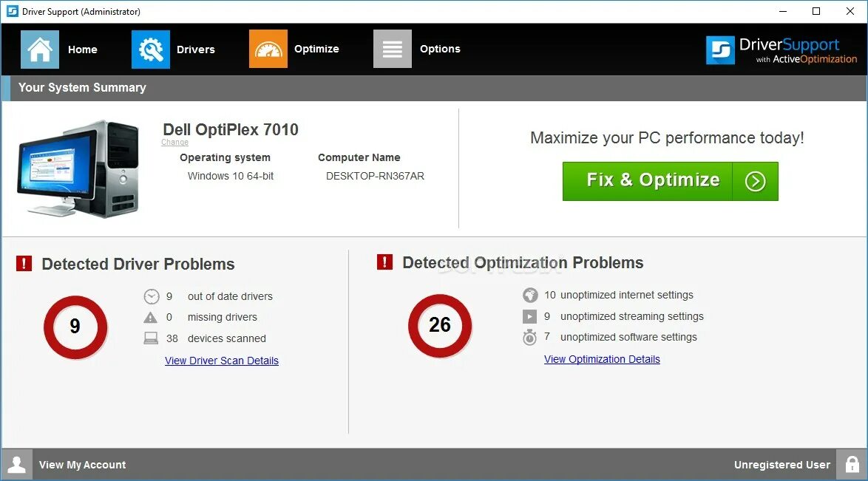Open the Options list icon
This screenshot has height=481, width=868.
click(x=393, y=49)
